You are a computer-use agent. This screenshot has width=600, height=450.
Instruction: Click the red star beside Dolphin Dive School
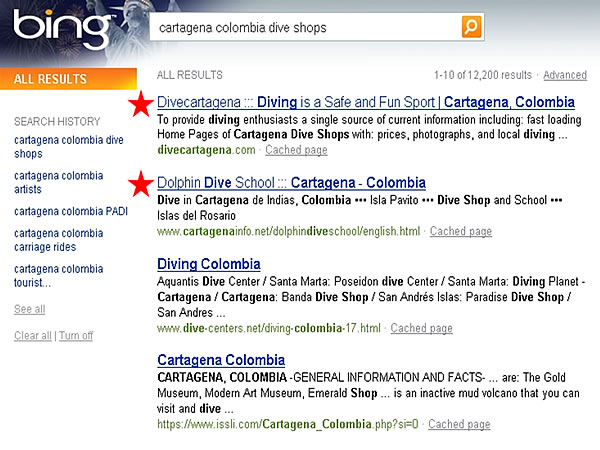tap(142, 184)
